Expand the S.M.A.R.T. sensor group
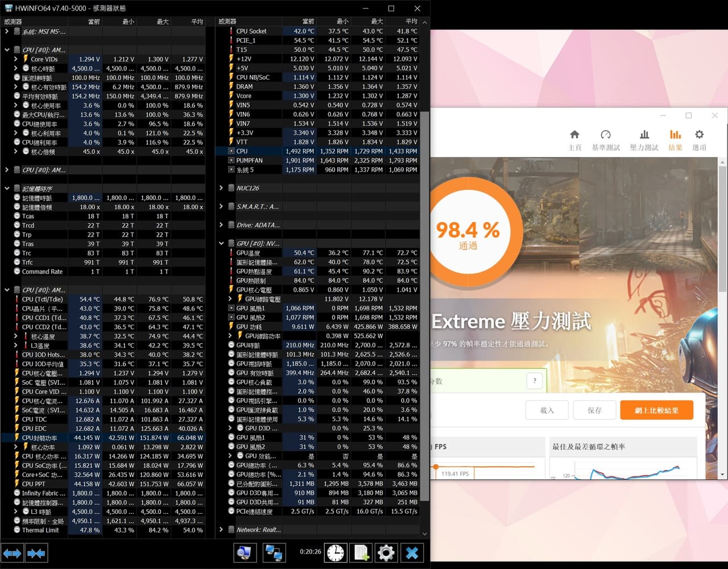The height and width of the screenshot is (569, 728). [x=221, y=206]
